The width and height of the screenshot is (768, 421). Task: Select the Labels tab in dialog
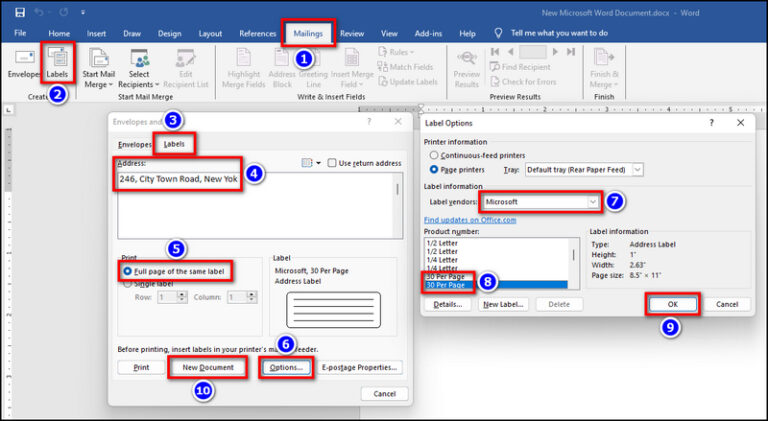[174, 144]
